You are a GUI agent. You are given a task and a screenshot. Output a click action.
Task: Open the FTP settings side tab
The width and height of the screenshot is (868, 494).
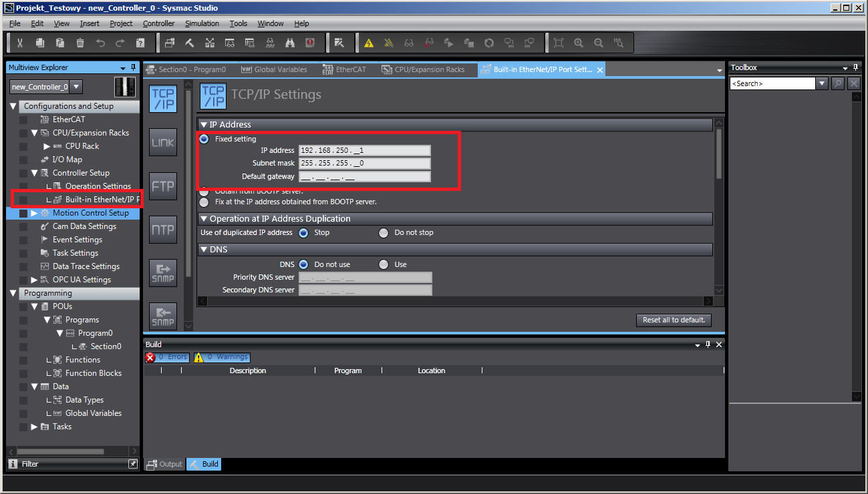pyautogui.click(x=163, y=186)
